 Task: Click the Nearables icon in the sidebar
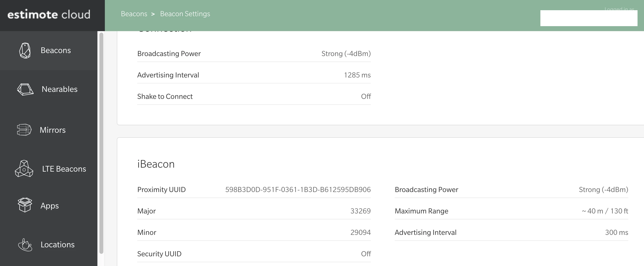[25, 89]
